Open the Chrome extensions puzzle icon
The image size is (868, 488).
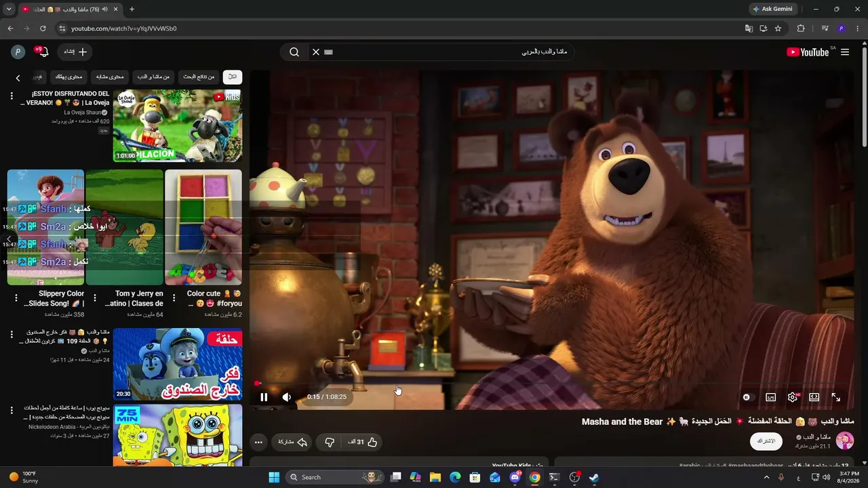tap(801, 28)
